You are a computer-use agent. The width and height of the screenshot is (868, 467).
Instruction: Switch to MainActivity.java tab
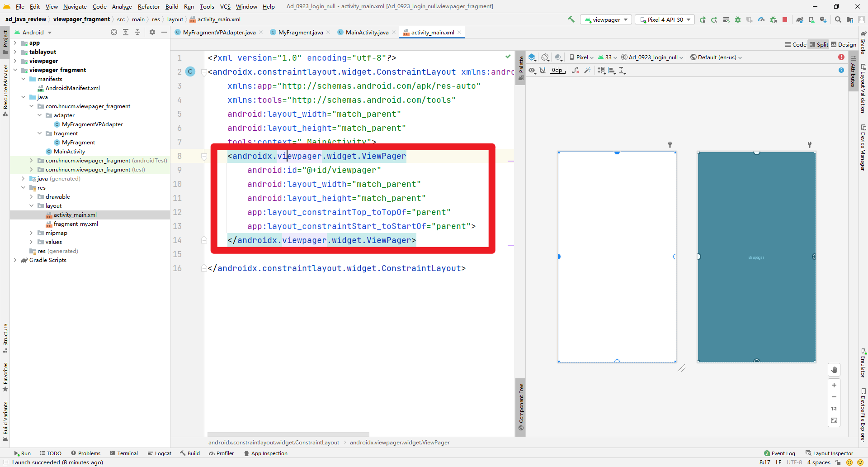coord(367,32)
